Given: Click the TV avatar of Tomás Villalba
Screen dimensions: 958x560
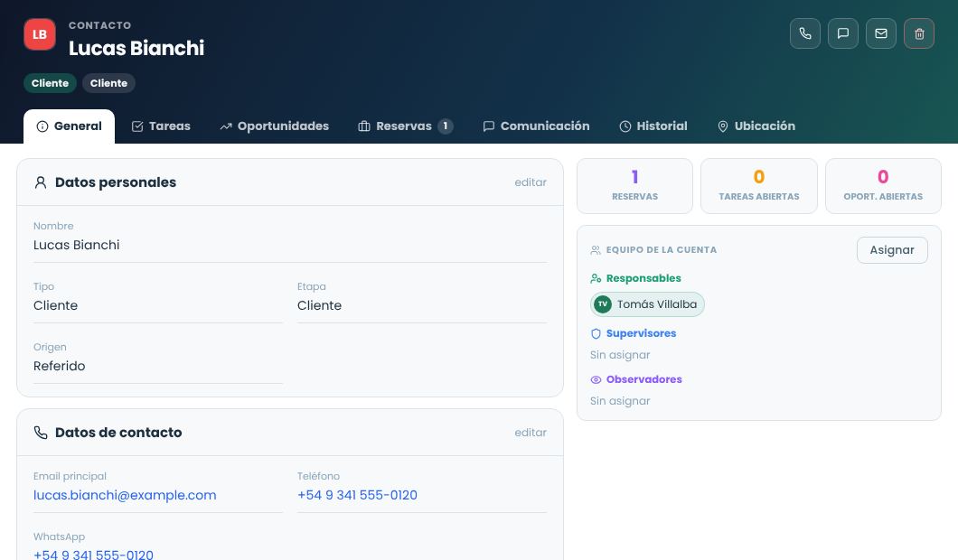Looking at the screenshot, I should 603,304.
